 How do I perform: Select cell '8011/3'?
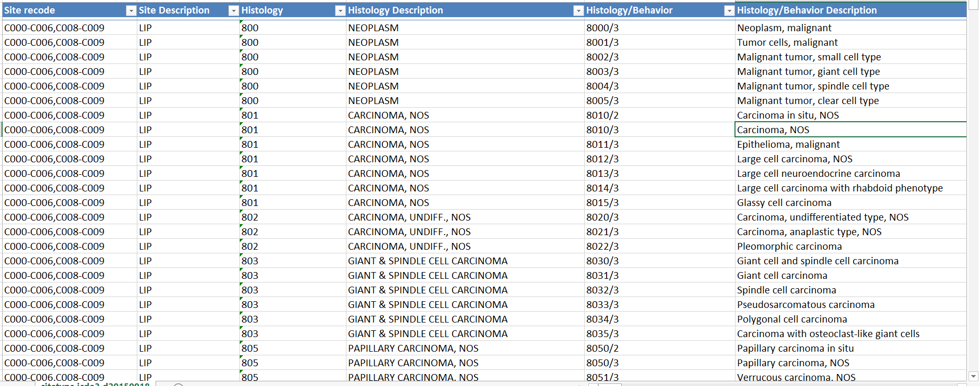click(x=660, y=144)
